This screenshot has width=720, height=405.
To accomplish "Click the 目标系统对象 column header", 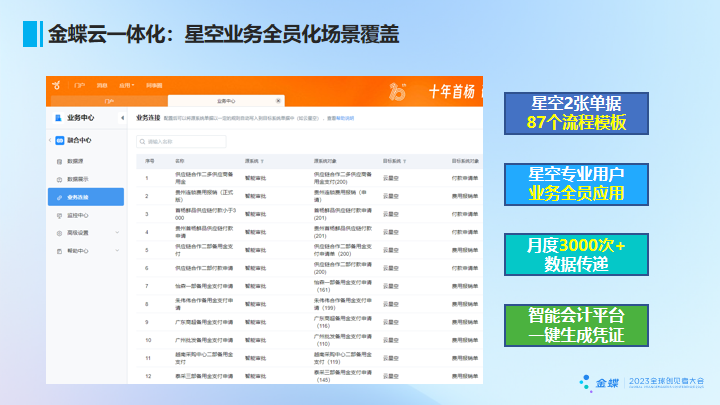I will point(465,161).
